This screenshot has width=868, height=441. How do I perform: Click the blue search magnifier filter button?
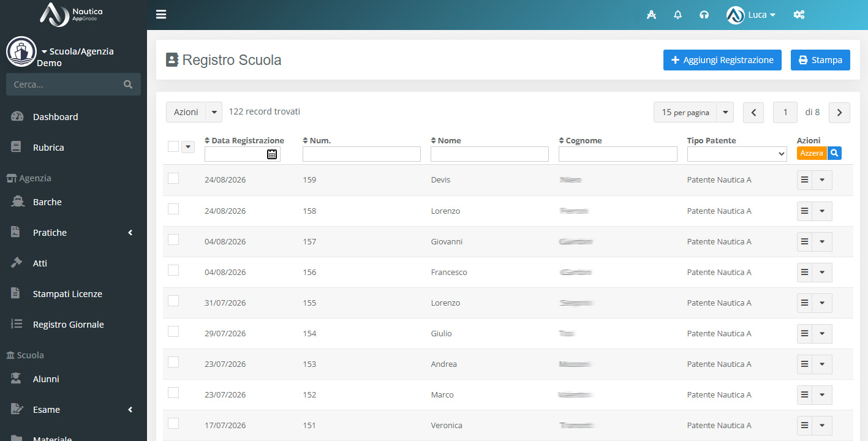(834, 153)
